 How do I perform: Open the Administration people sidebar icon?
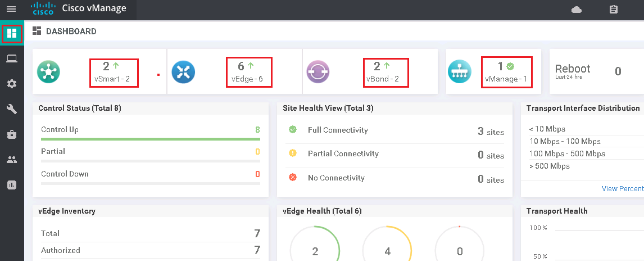click(12, 160)
